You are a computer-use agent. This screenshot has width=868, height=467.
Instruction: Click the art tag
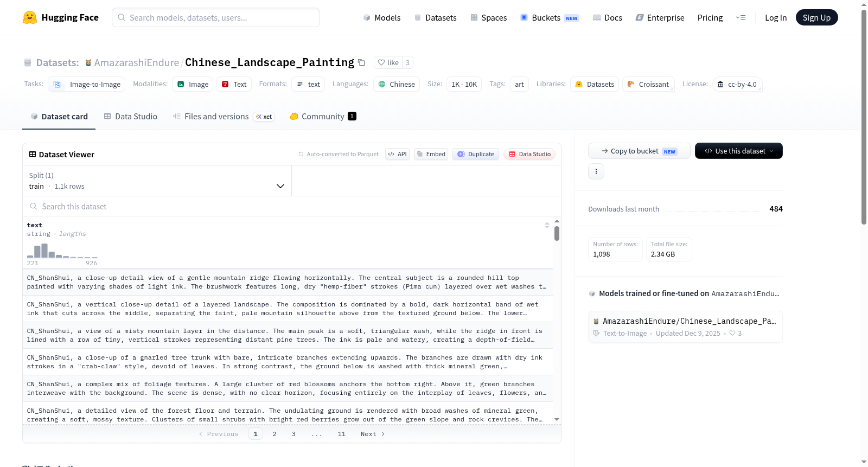519,84
